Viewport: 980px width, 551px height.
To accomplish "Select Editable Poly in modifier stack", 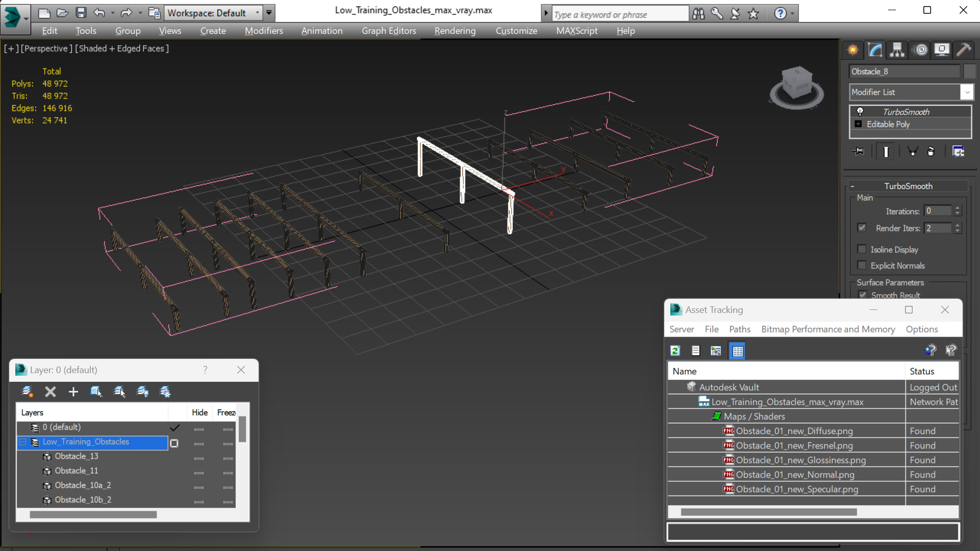I will (x=888, y=124).
